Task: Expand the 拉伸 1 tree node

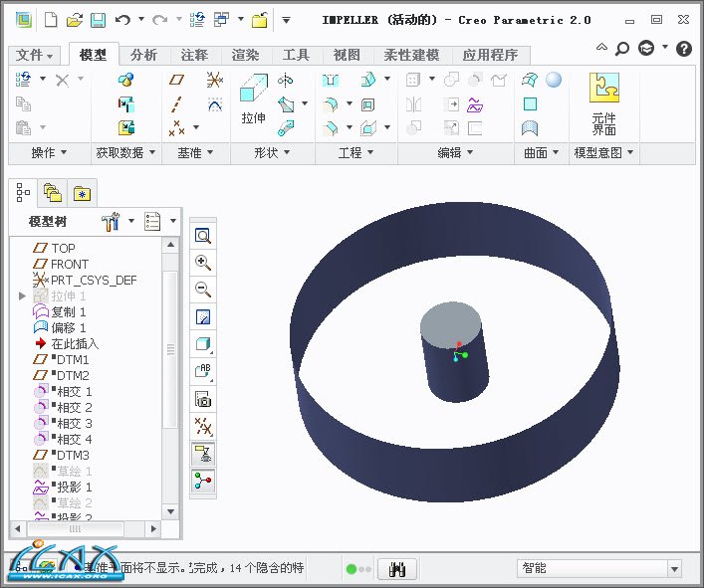Action: tap(22, 295)
